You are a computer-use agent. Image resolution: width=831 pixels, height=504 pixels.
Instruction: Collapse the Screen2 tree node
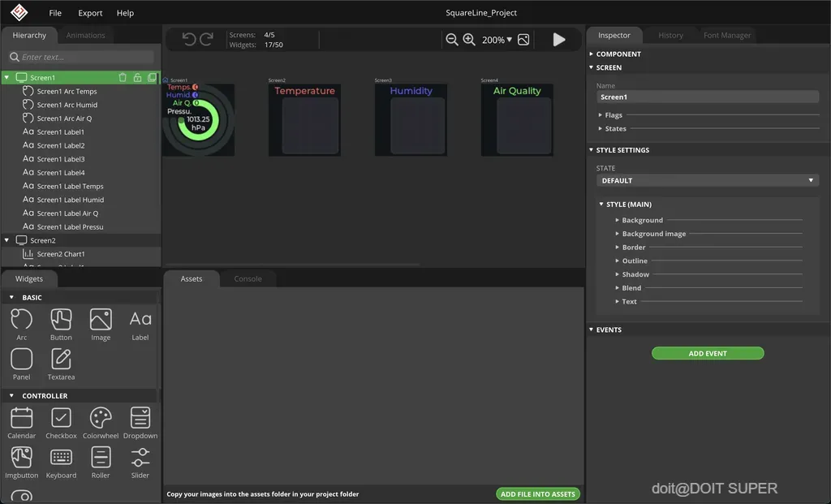[6, 240]
